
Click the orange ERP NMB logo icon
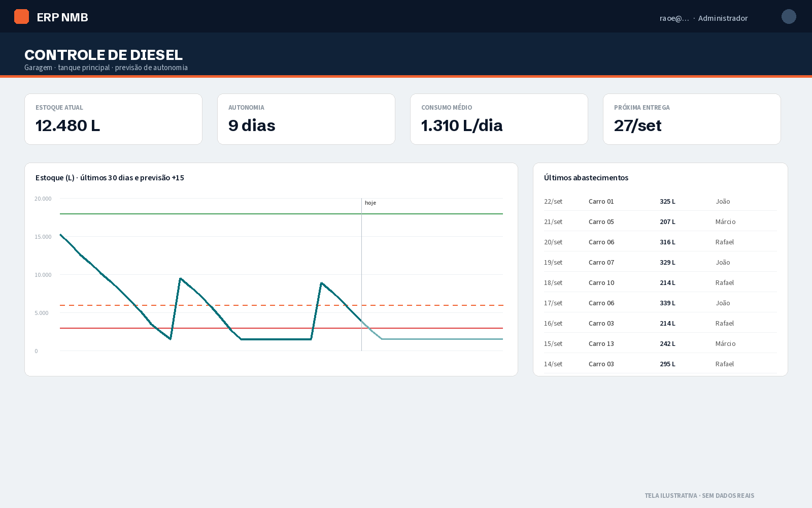21,17
